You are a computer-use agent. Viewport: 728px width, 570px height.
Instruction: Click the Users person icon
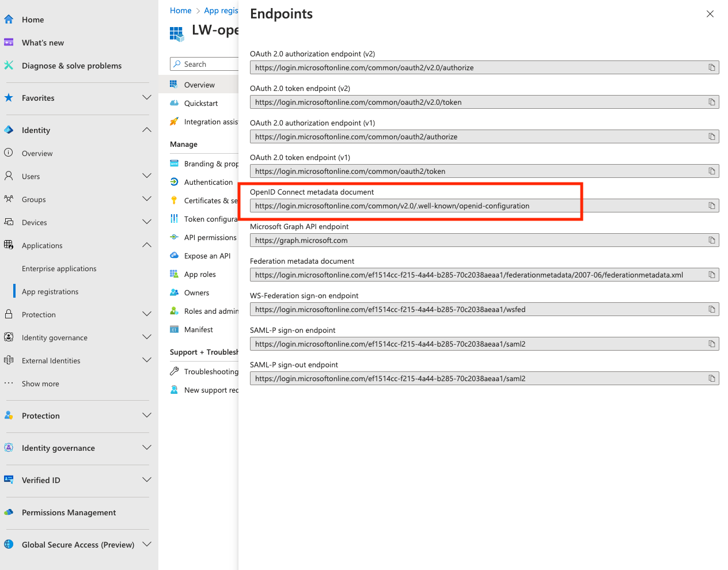click(x=9, y=176)
